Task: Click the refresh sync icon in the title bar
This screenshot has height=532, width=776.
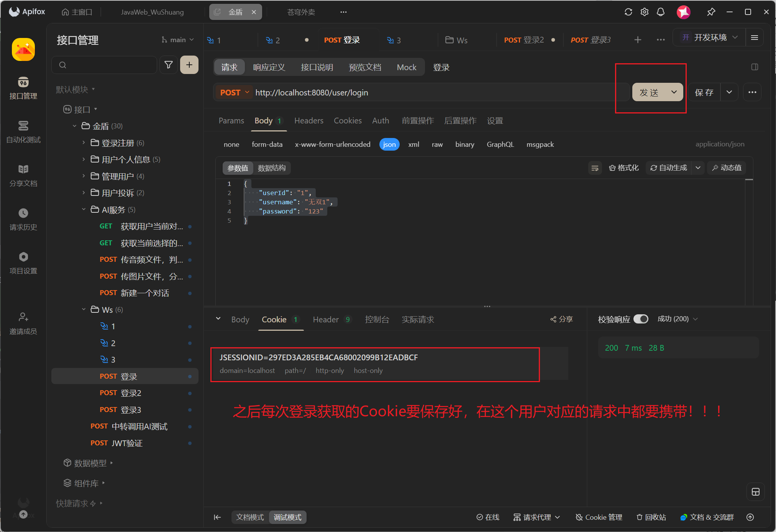Action: [x=628, y=12]
